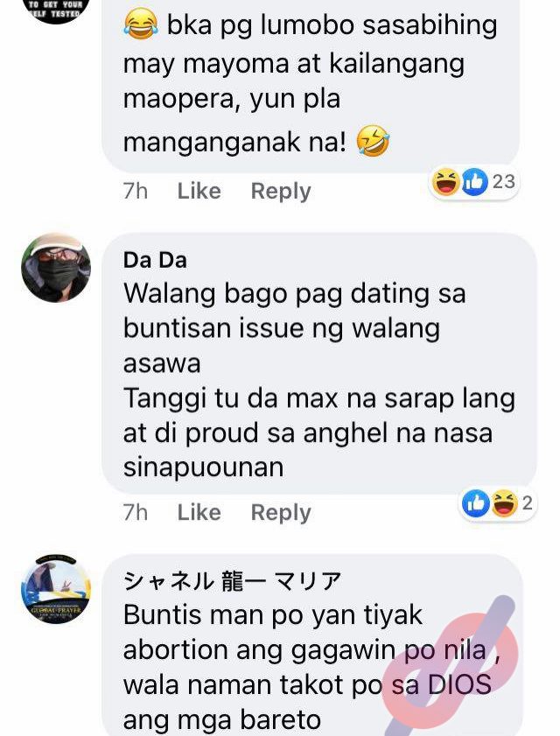560x736 pixels.
Task: Open top commenter's black profile picture
Action: (x=56, y=11)
